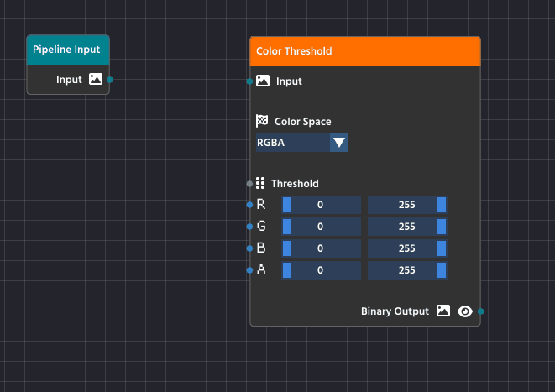Click the R channel maximum value field

pos(407,205)
